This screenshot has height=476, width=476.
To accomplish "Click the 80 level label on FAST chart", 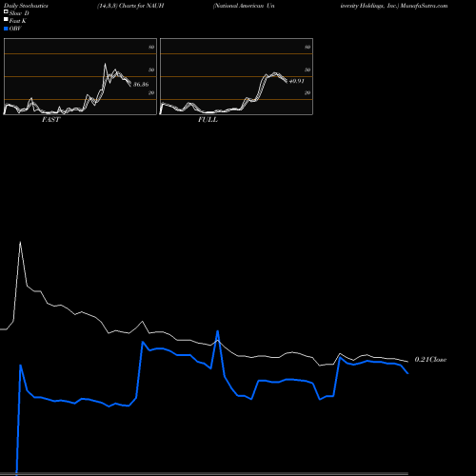I will point(151,47).
